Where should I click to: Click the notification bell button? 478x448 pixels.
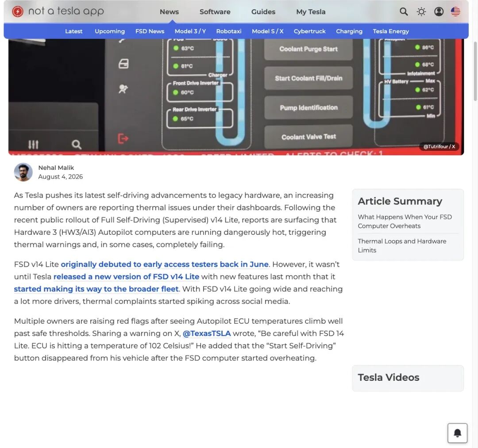click(457, 433)
